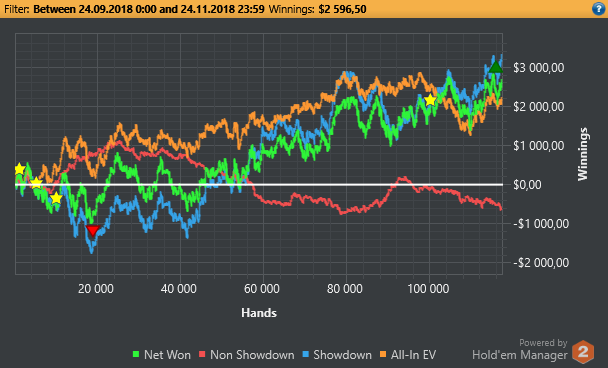Click the $3 000,00 axis label
This screenshot has width=608, height=368.
(x=539, y=67)
